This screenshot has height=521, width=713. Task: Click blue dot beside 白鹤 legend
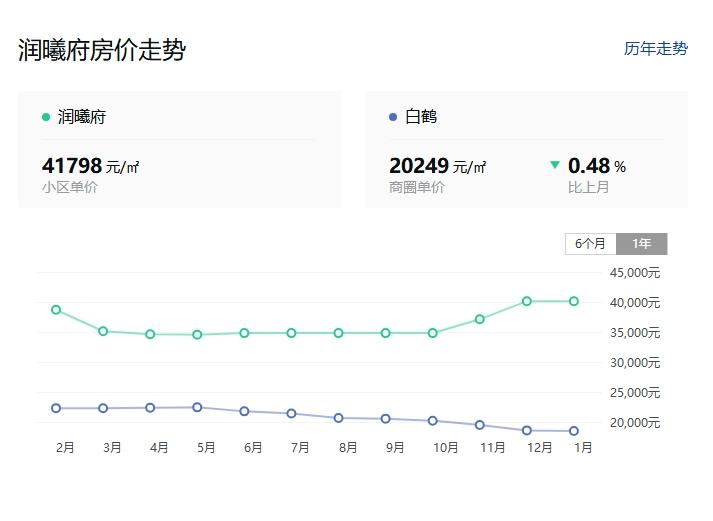click(x=393, y=117)
